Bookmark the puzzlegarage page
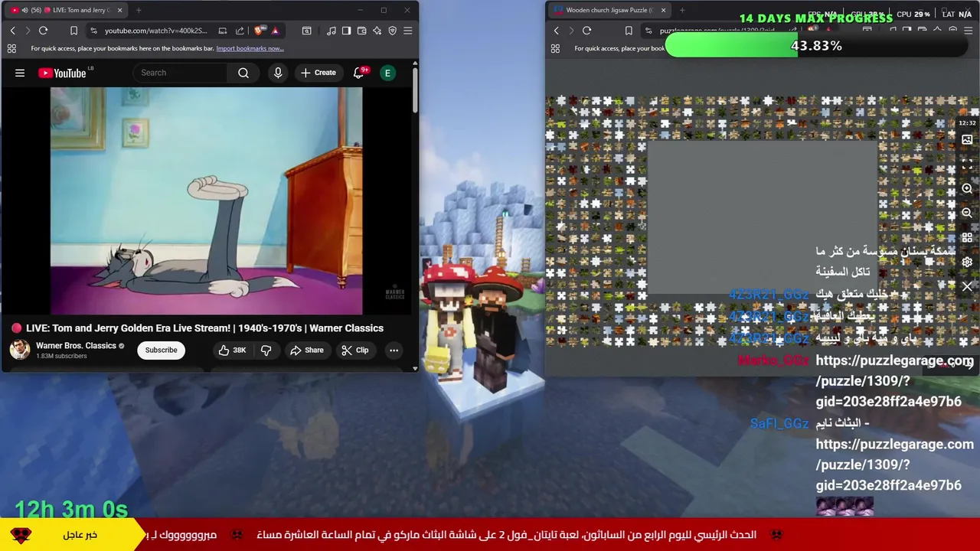Image resolution: width=980 pixels, height=551 pixels. [629, 31]
